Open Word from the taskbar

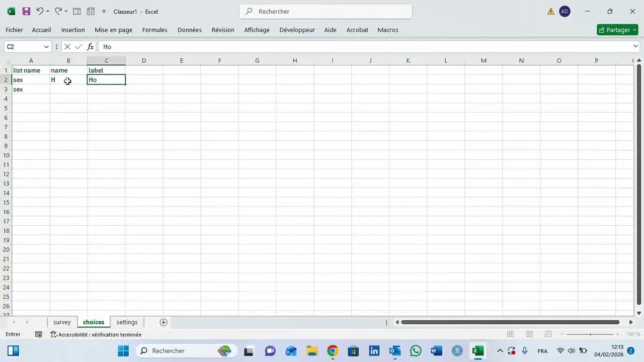click(436, 351)
